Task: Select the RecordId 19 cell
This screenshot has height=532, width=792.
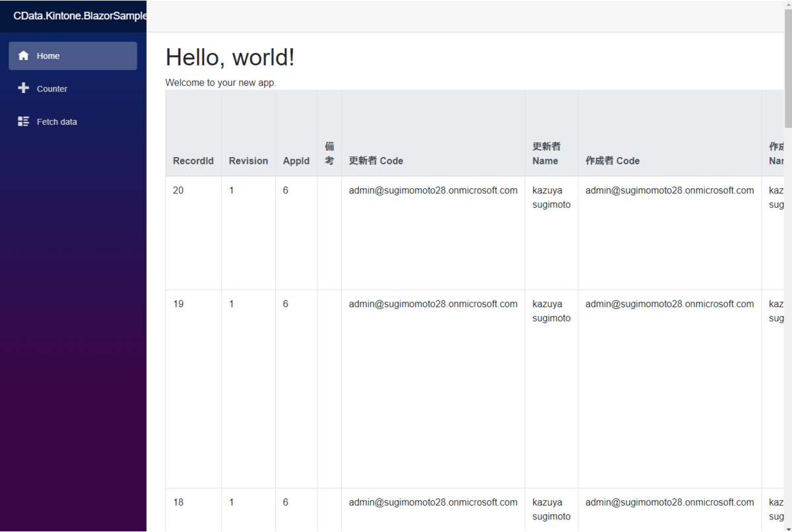Action: point(193,389)
